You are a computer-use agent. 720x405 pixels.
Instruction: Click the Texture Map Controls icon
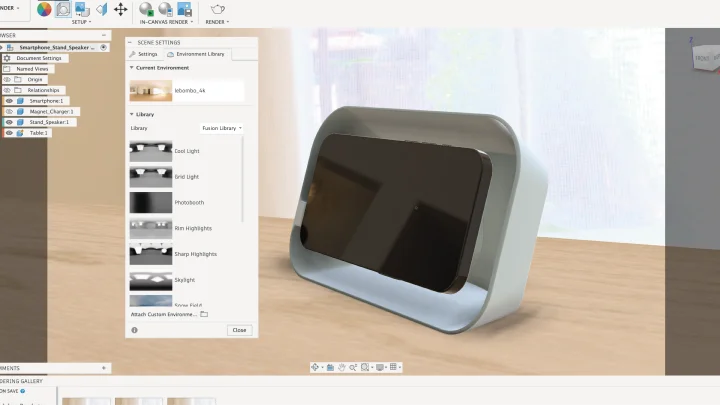click(101, 9)
